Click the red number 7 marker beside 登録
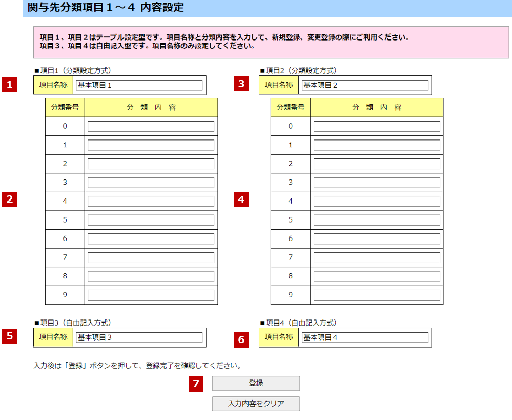 point(196,384)
